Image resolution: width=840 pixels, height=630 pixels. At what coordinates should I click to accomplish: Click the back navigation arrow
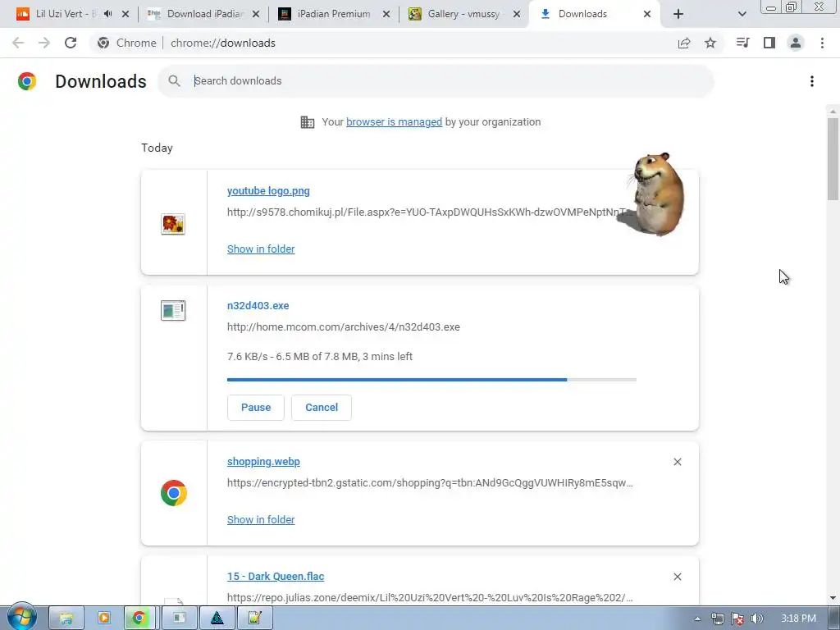click(18, 43)
